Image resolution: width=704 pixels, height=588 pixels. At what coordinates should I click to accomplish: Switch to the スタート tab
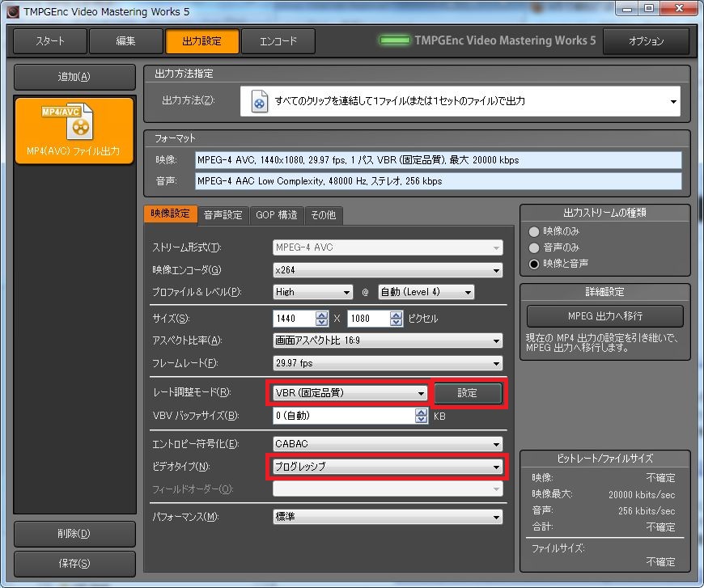pyautogui.click(x=50, y=41)
